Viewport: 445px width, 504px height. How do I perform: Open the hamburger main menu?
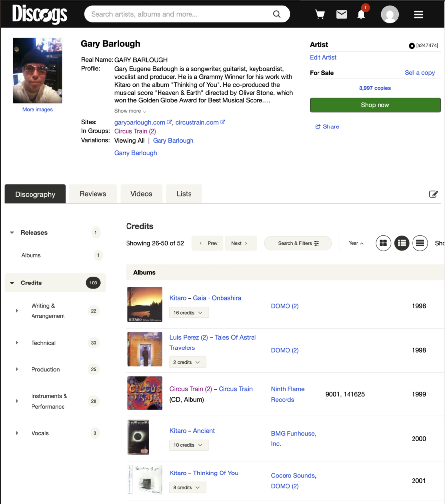(x=419, y=14)
